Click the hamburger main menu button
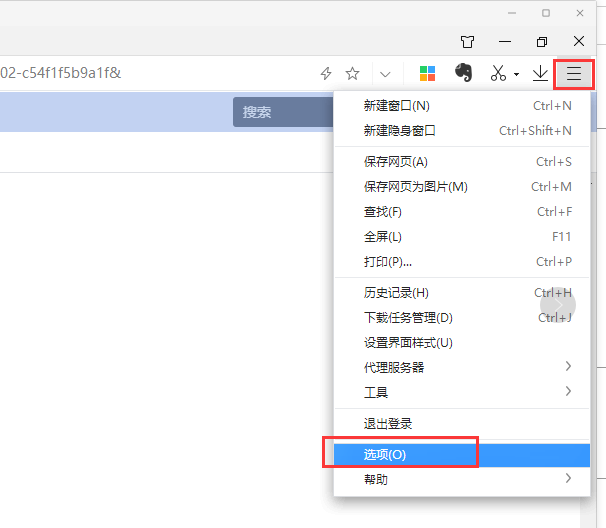Image resolution: width=606 pixels, height=528 pixels. click(x=574, y=73)
